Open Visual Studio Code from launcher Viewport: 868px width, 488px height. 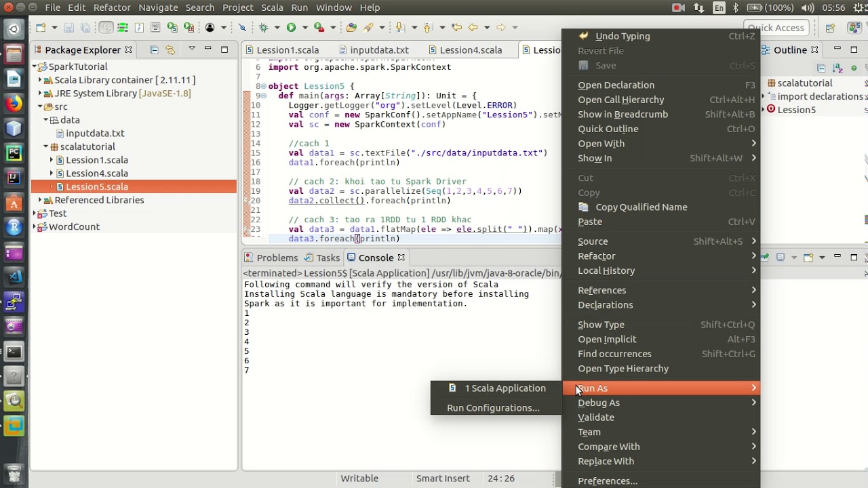coord(14,277)
